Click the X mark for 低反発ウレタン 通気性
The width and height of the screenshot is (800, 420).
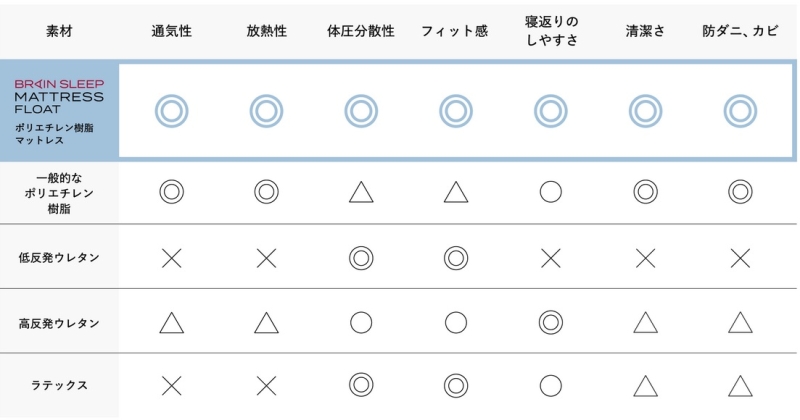[171, 258]
